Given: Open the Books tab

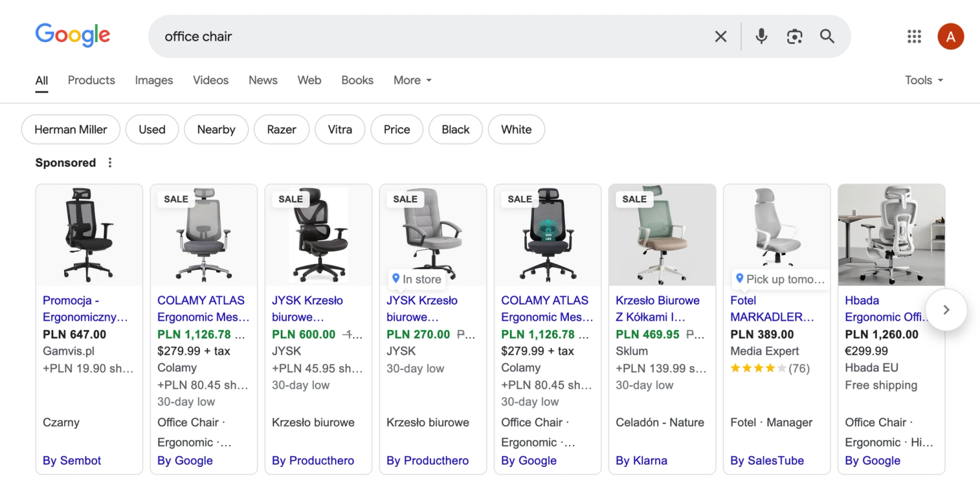Looking at the screenshot, I should pos(357,80).
